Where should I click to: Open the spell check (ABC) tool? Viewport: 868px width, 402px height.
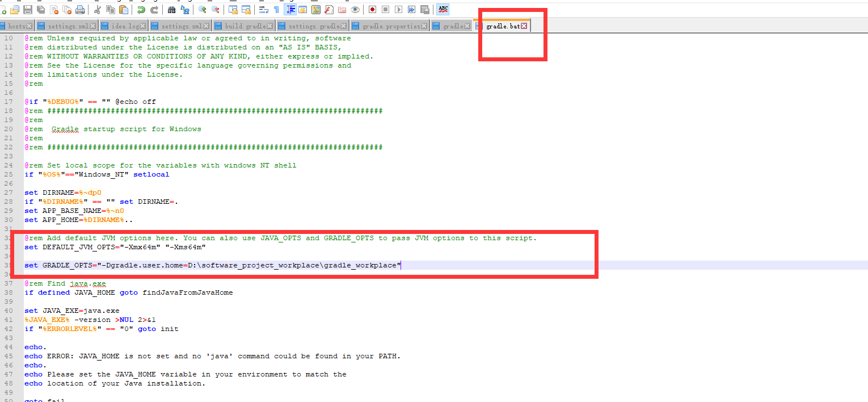pyautogui.click(x=443, y=9)
